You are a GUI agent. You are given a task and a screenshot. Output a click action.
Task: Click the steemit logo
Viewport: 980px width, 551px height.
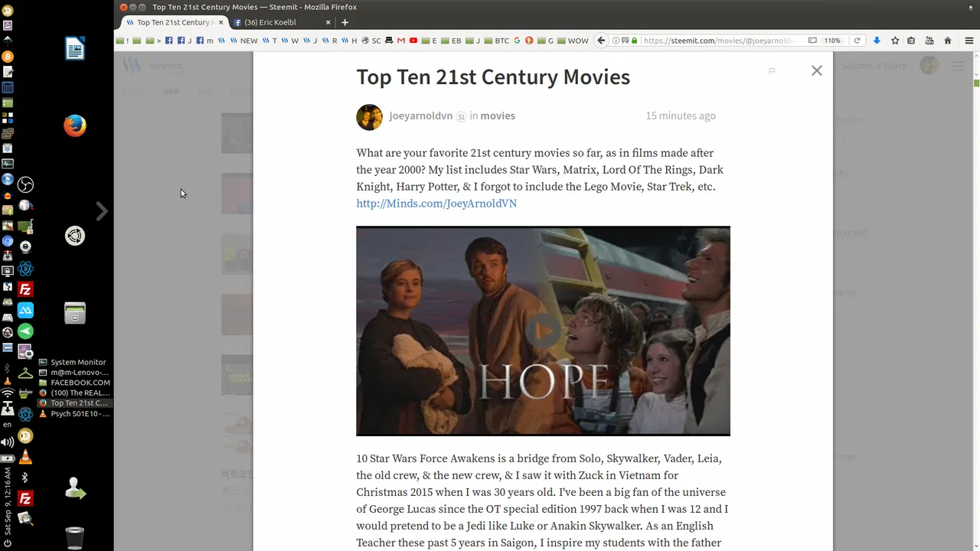(154, 66)
